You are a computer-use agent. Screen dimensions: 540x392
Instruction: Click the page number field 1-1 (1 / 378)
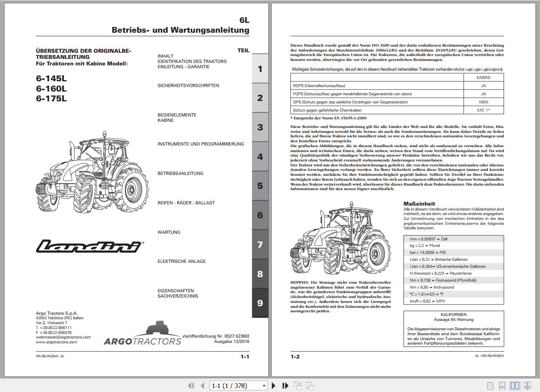[x=235, y=385]
